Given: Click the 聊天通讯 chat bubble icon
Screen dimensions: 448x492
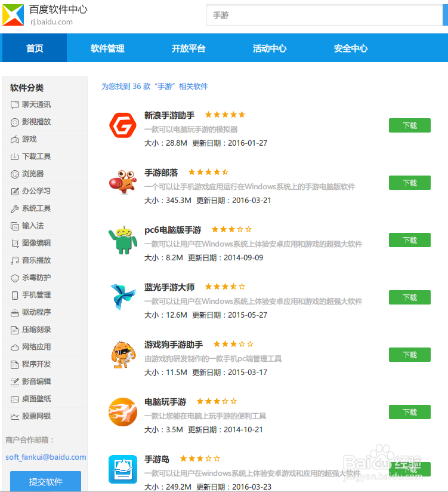Looking at the screenshot, I should [15, 105].
